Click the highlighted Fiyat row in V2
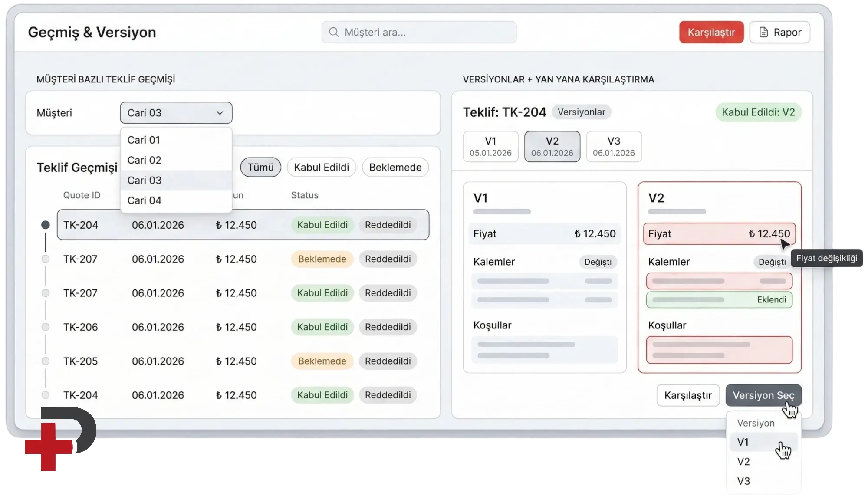The height and width of the screenshot is (496, 868). tap(719, 234)
